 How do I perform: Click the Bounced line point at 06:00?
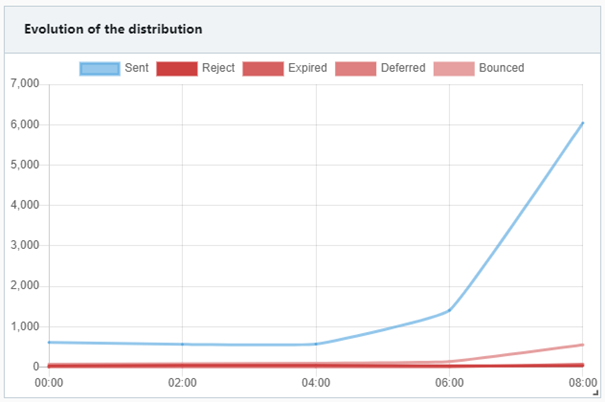point(449,361)
